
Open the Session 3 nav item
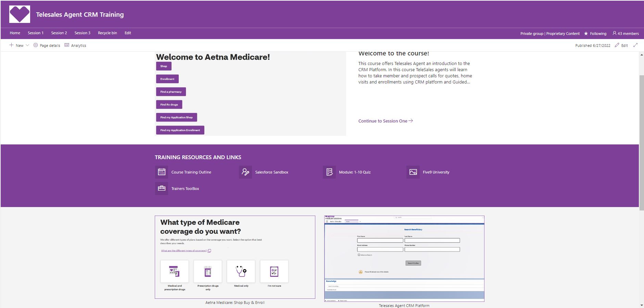tap(83, 33)
